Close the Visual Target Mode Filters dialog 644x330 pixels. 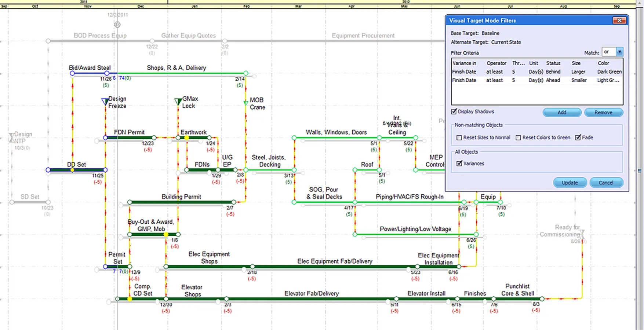[x=619, y=21]
